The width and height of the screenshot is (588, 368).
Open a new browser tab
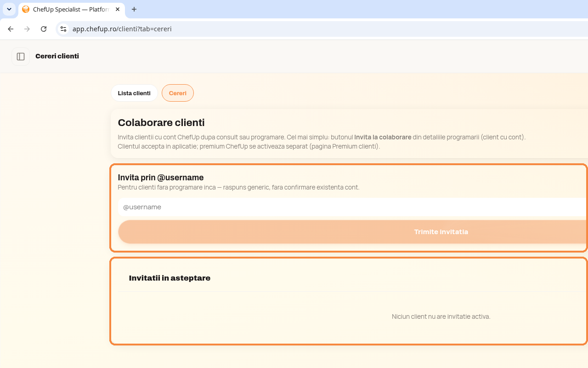[134, 9]
